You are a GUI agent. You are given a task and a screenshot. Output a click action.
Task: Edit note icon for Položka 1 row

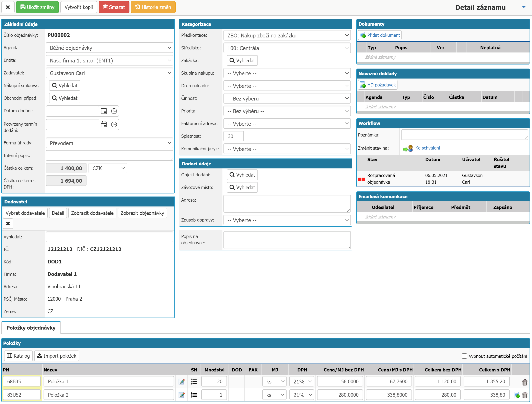pyautogui.click(x=182, y=381)
